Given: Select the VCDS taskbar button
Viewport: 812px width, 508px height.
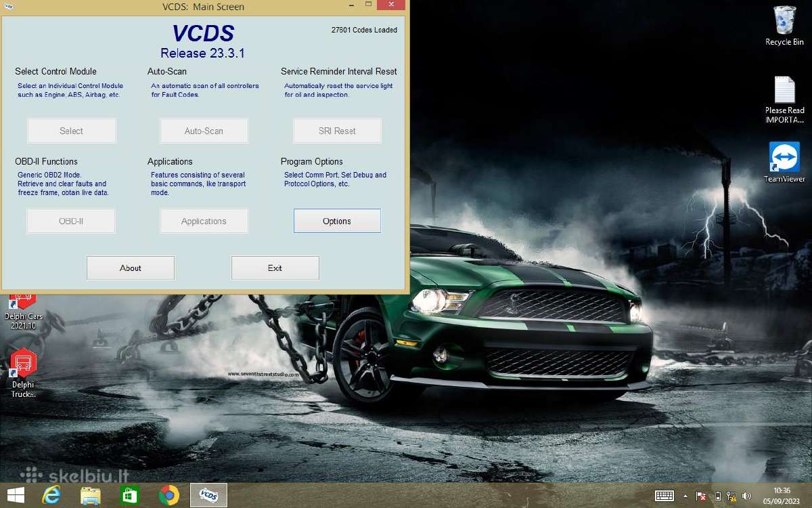Looking at the screenshot, I should coord(208,495).
